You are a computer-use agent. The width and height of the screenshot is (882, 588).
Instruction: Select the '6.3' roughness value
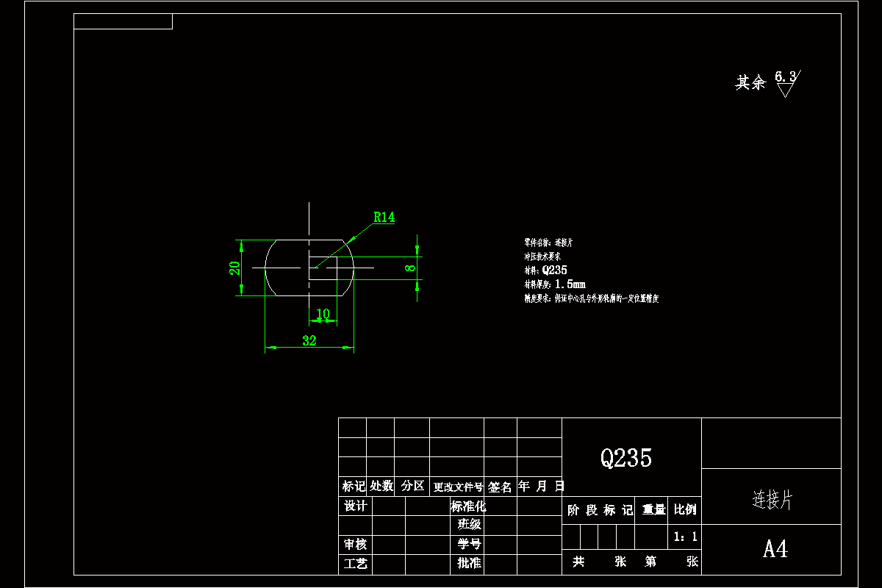pyautogui.click(x=786, y=76)
